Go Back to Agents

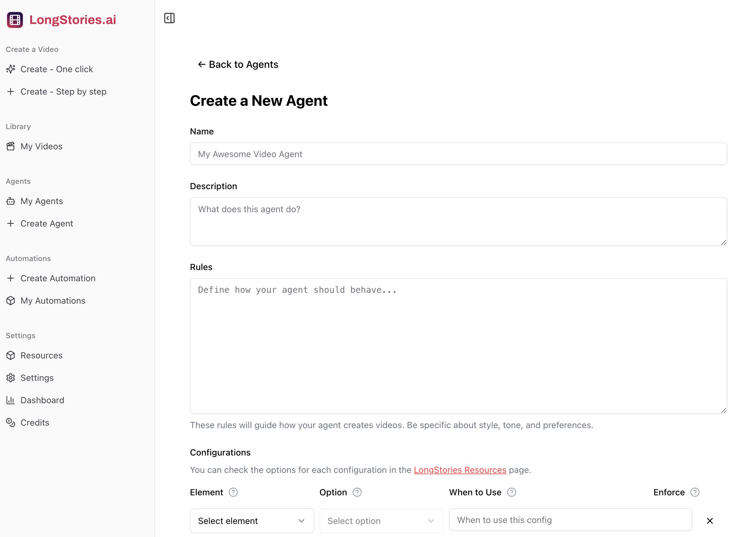[238, 64]
